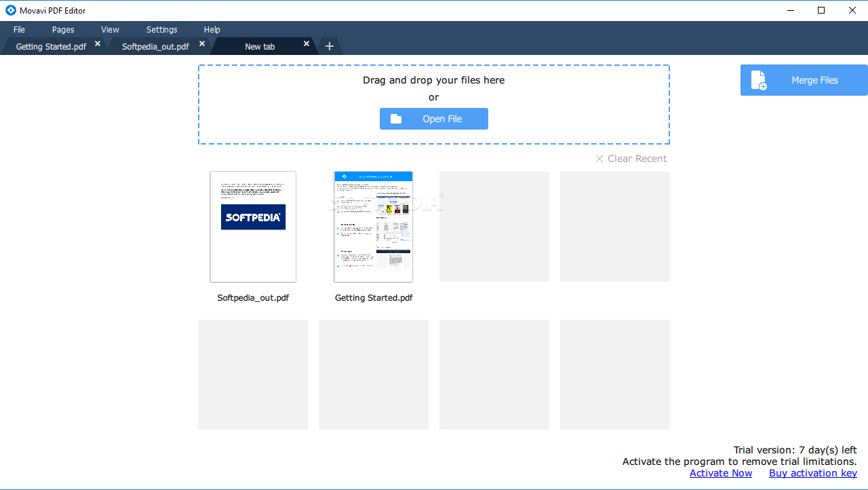Viewport: 868px width, 490px height.
Task: Click the Movavi PDF Editor logo icon
Action: [x=10, y=10]
